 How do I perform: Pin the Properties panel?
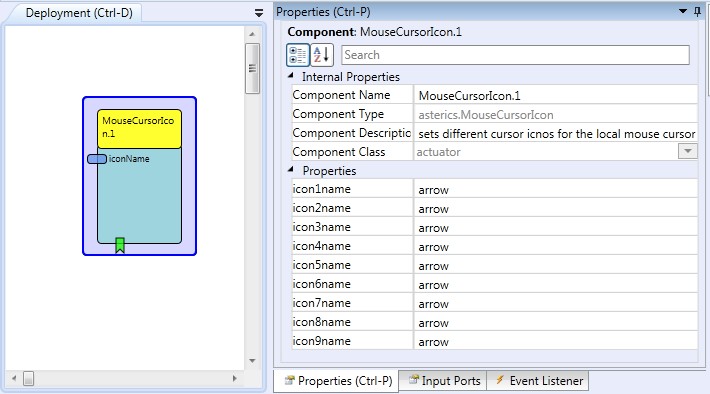697,11
